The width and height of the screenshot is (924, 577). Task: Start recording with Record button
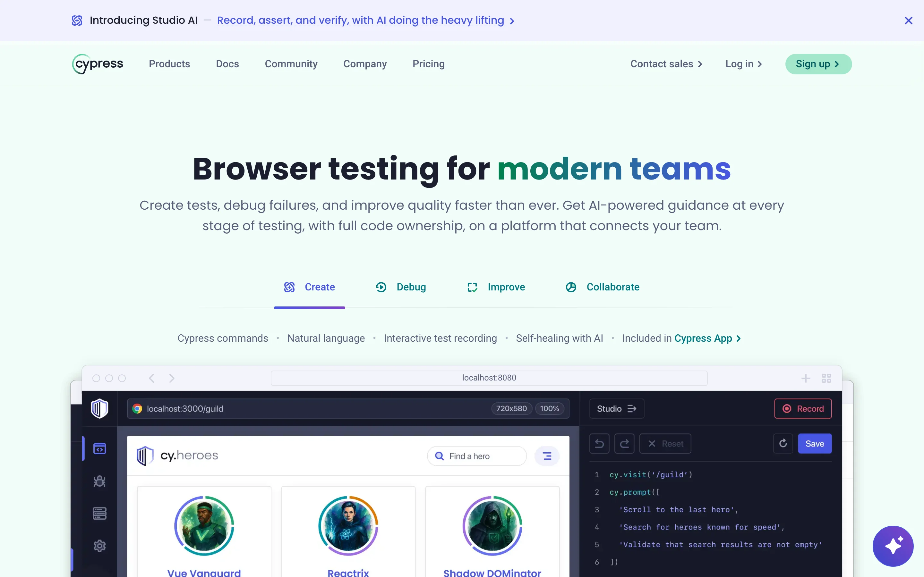coord(803,409)
